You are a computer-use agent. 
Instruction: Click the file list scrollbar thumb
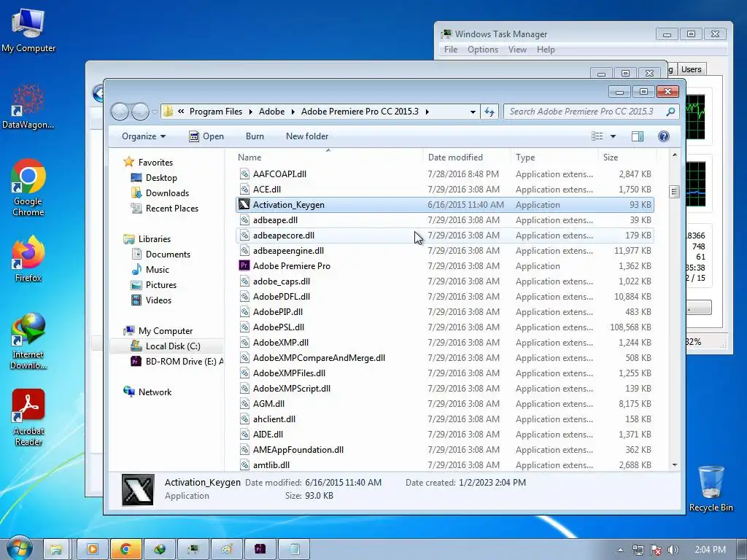[x=674, y=192]
